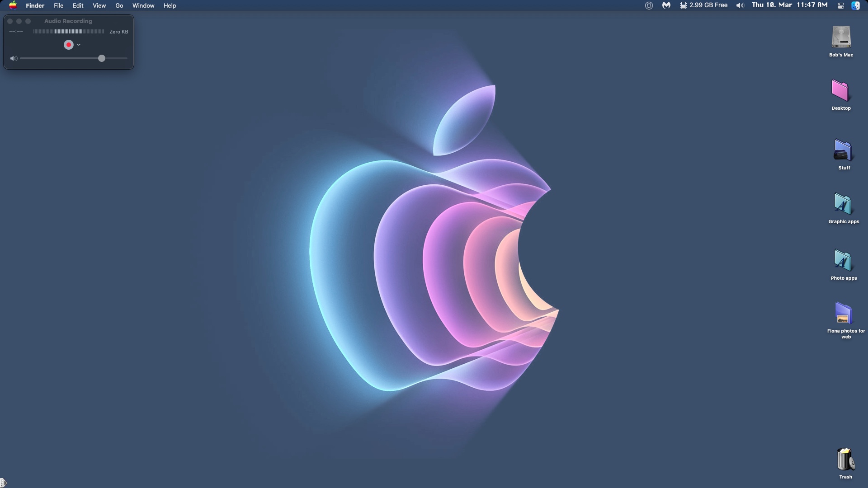
Task: Click the Audio Recording window title
Action: point(68,21)
